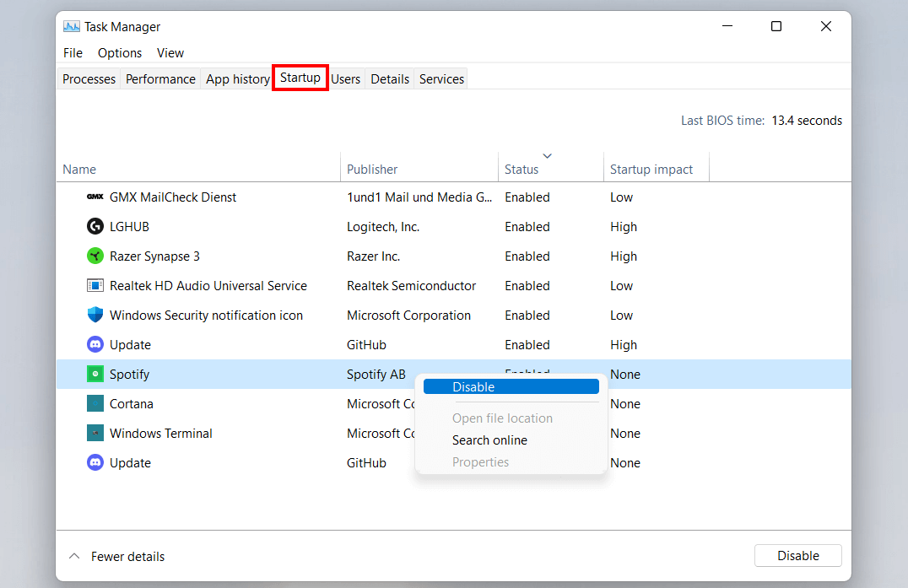908x588 pixels.
Task: Click the Realtek HD Audio icon
Action: pyautogui.click(x=95, y=285)
